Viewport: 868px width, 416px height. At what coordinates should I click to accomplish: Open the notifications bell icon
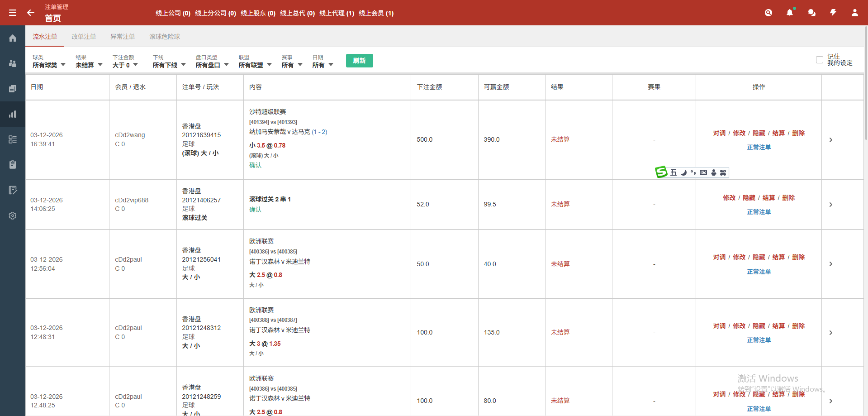pos(790,13)
